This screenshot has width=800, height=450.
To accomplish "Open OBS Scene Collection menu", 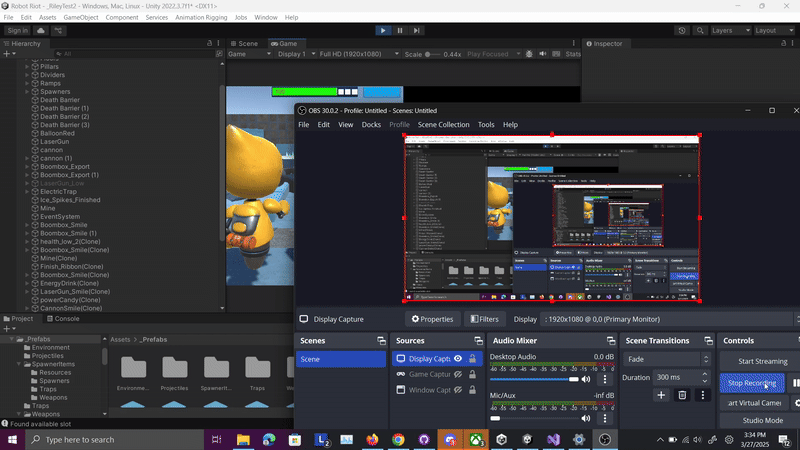I will 443,124.
